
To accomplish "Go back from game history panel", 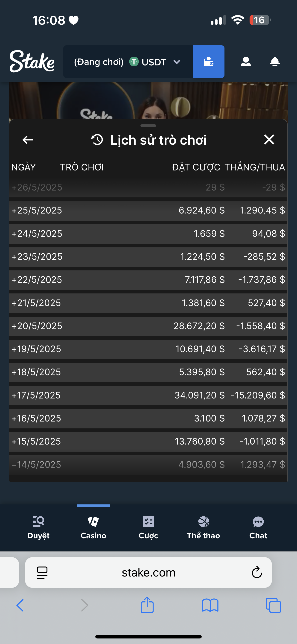I will pyautogui.click(x=27, y=140).
